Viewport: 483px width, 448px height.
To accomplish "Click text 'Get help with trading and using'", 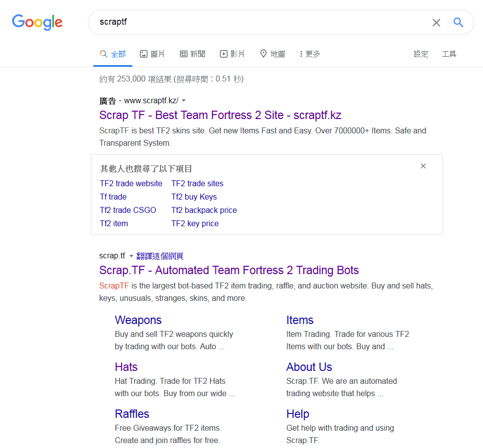I will click(x=340, y=428).
